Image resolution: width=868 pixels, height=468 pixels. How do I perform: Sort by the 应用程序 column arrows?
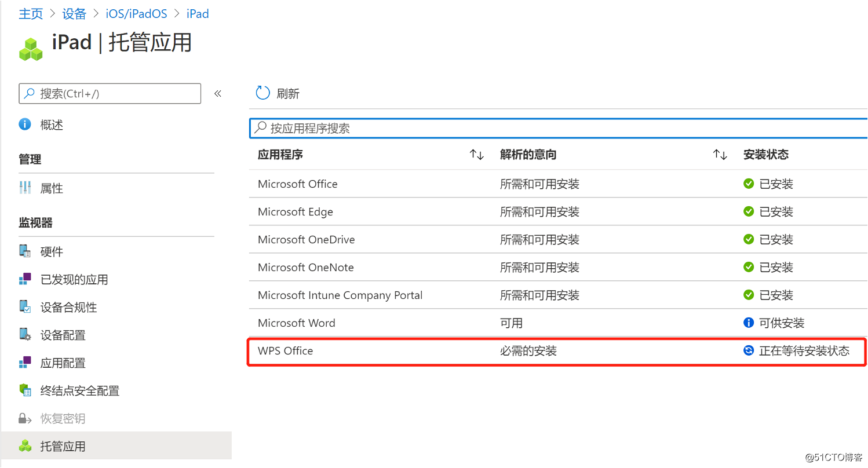tap(477, 155)
